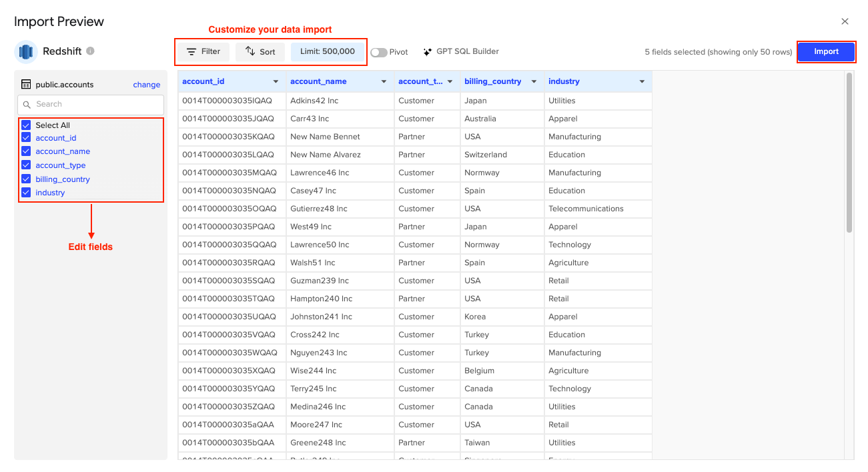The height and width of the screenshot is (472, 868).
Task: Uncheck the account_type field checkbox
Action: coord(26,165)
